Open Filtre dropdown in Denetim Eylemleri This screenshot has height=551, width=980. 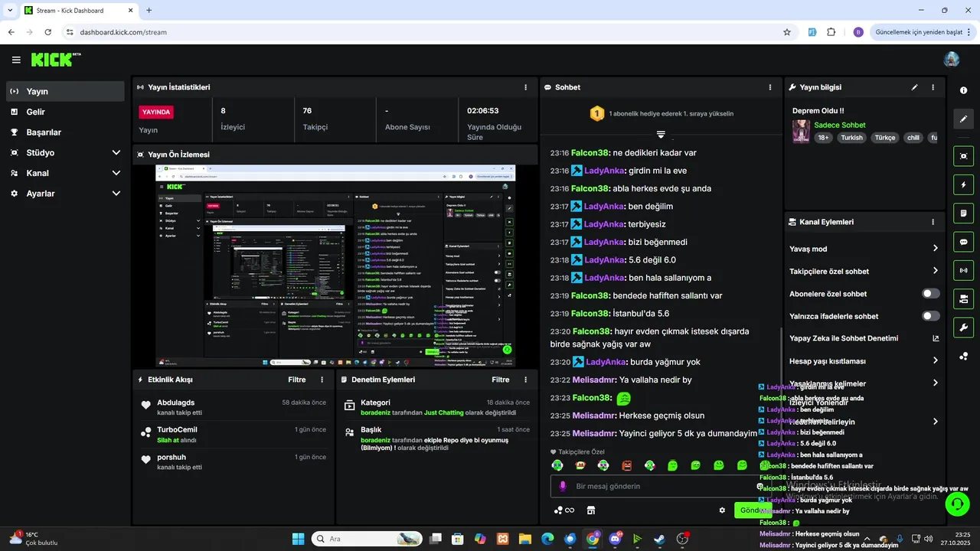tap(500, 380)
